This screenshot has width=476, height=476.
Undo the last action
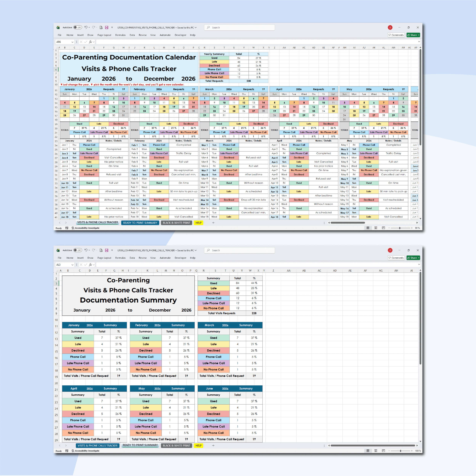[86, 27]
